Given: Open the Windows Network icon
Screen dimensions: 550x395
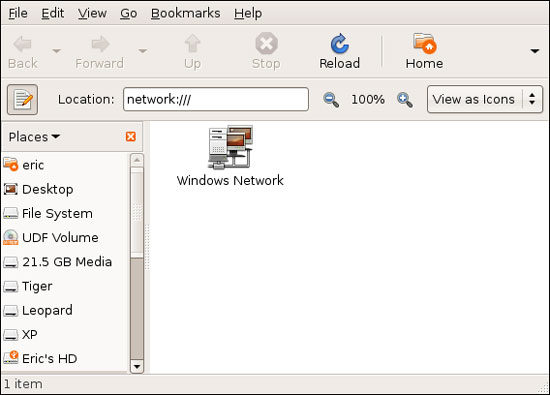Looking at the screenshot, I should coord(230,148).
